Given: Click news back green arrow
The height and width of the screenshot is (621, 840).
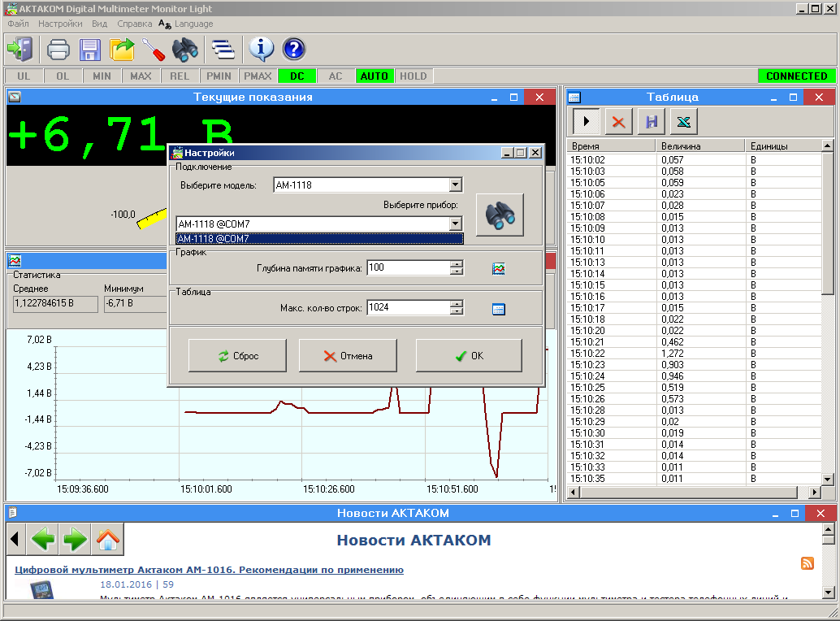Looking at the screenshot, I should [x=43, y=539].
